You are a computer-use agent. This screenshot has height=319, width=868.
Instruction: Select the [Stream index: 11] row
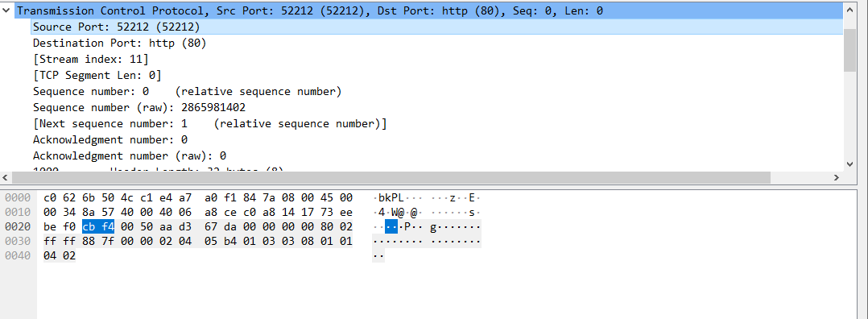pos(437,59)
